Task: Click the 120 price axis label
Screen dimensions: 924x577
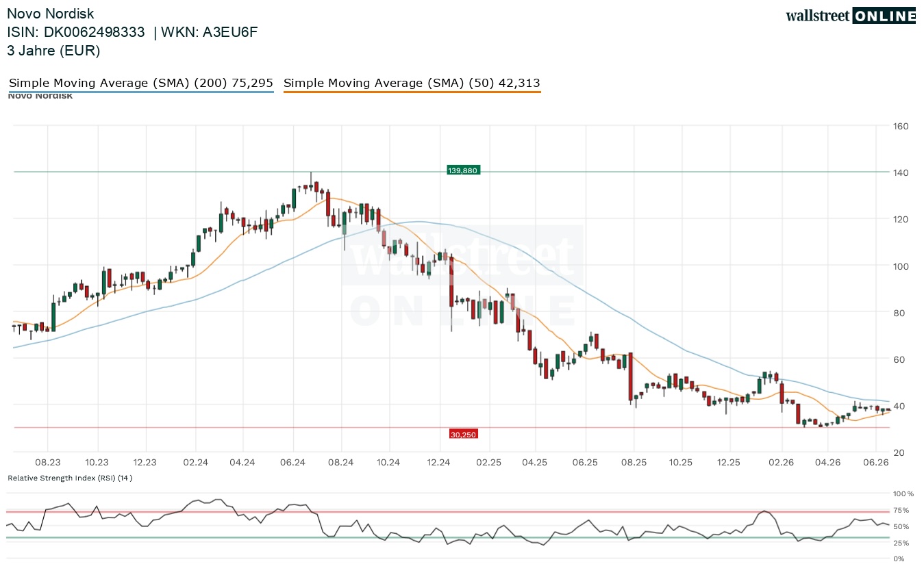Action: point(901,219)
